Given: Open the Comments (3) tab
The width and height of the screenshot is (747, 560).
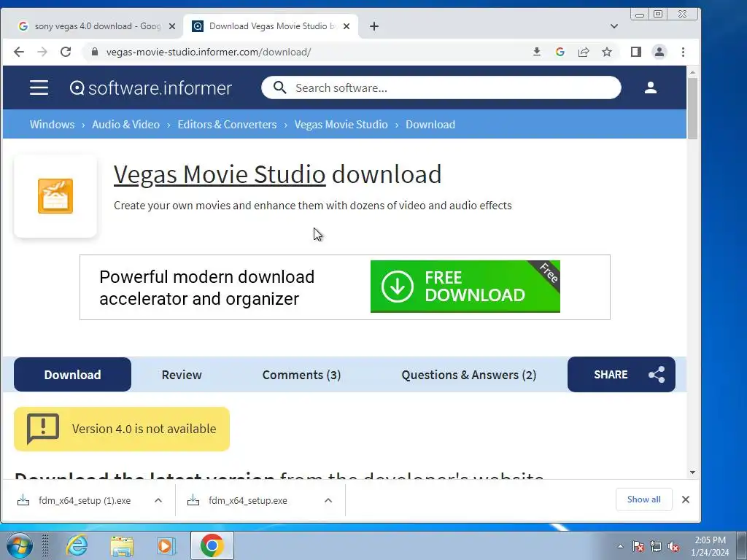Looking at the screenshot, I should click(x=301, y=374).
